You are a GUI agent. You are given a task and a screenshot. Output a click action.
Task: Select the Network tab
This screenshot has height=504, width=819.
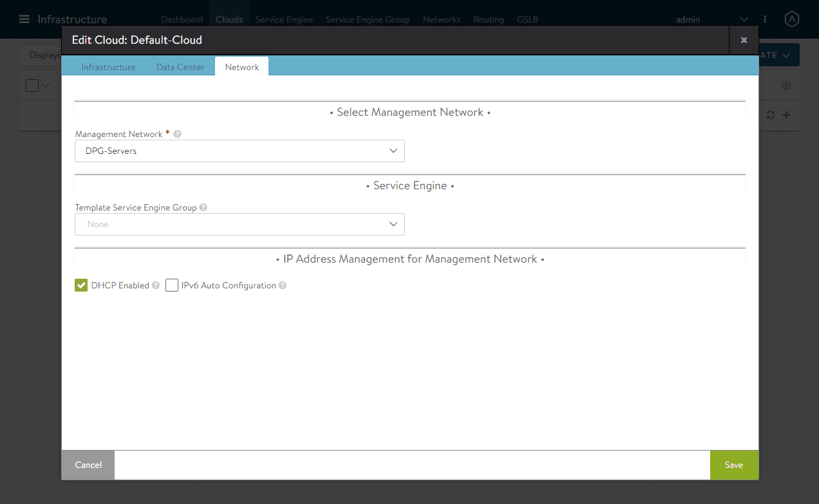(242, 67)
